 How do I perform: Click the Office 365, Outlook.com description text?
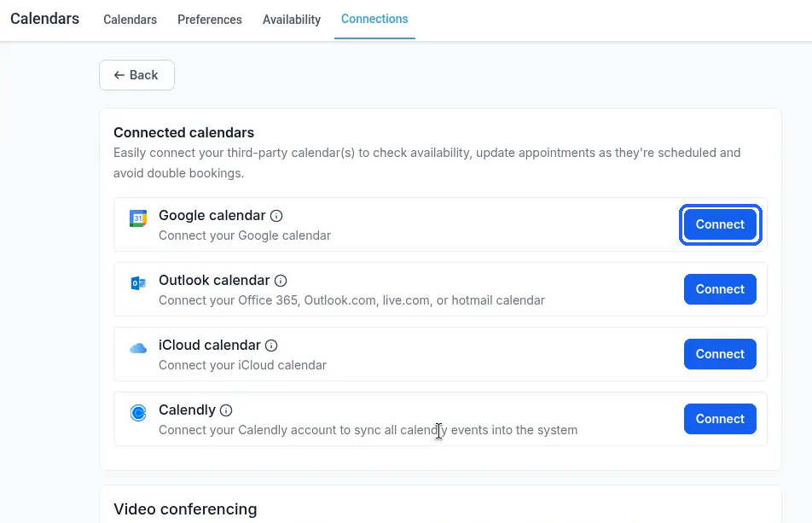coord(351,300)
